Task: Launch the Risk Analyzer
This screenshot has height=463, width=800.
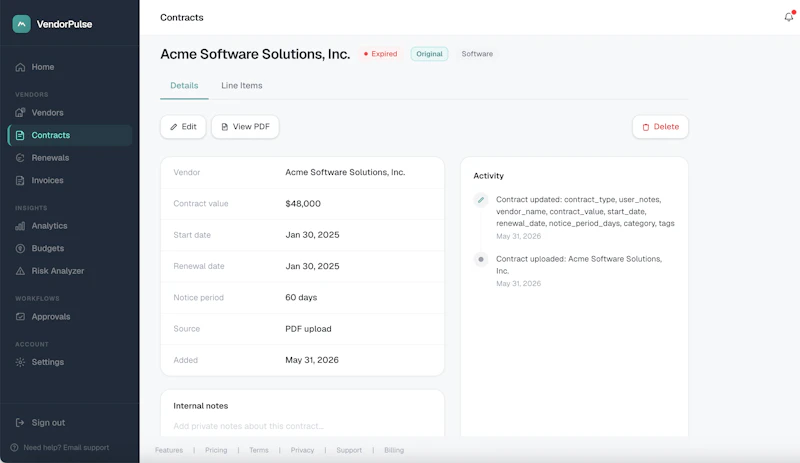Action: tap(70, 271)
